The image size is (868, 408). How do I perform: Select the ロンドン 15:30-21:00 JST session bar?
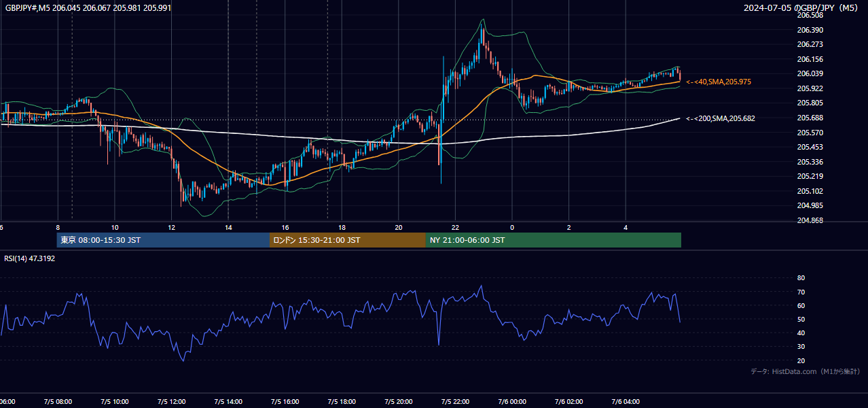point(348,240)
